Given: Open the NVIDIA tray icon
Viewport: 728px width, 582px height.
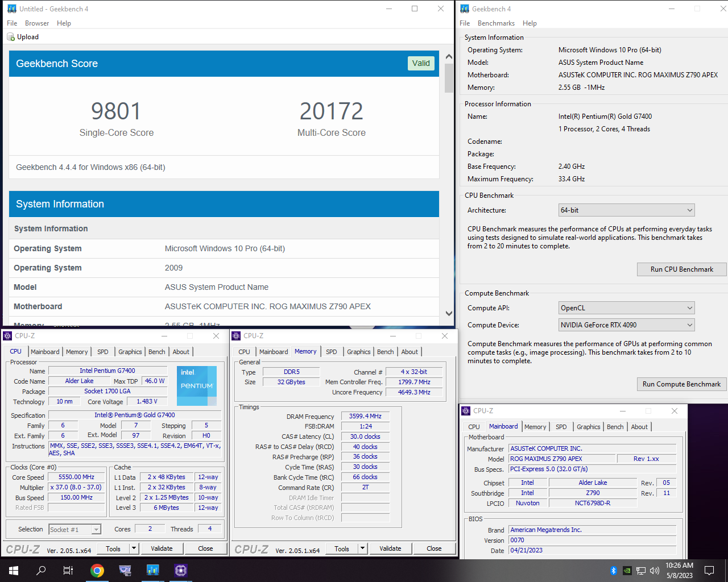Looking at the screenshot, I should [627, 571].
